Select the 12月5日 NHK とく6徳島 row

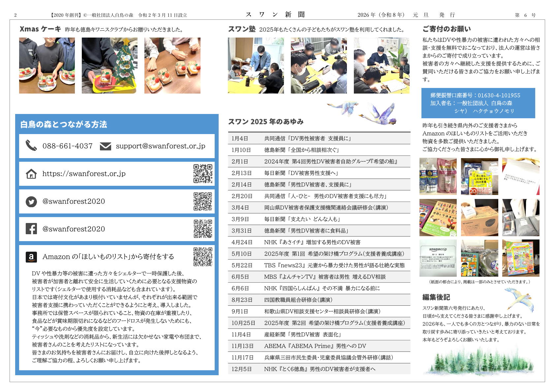tap(319, 369)
